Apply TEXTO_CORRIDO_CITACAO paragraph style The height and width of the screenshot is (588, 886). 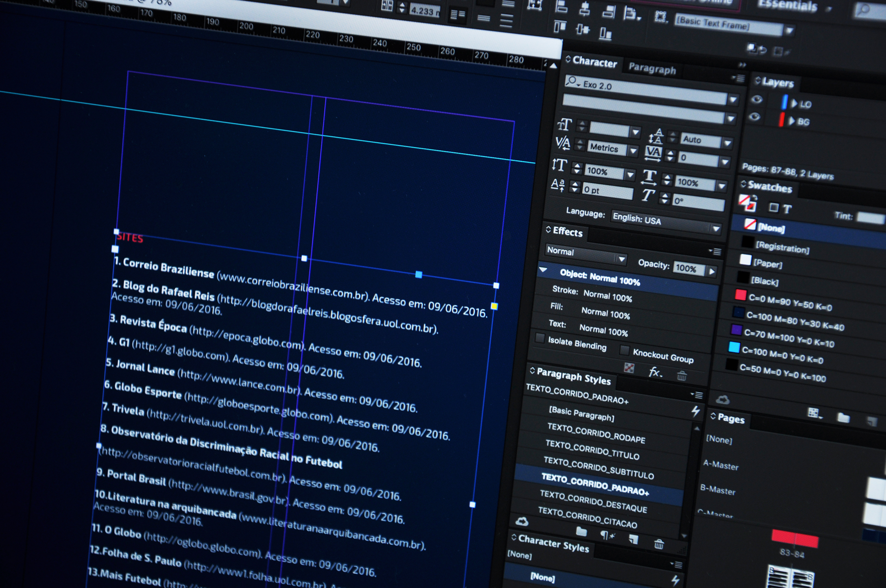[x=587, y=518]
